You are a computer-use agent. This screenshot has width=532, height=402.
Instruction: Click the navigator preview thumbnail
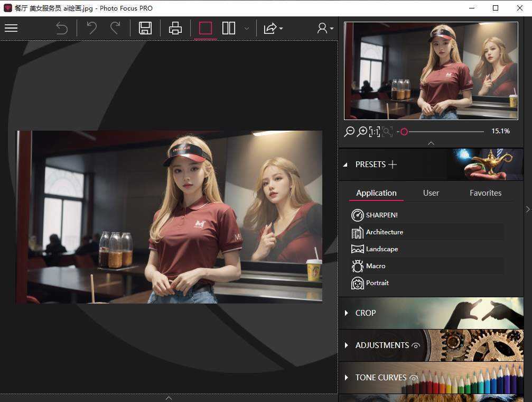coord(431,70)
